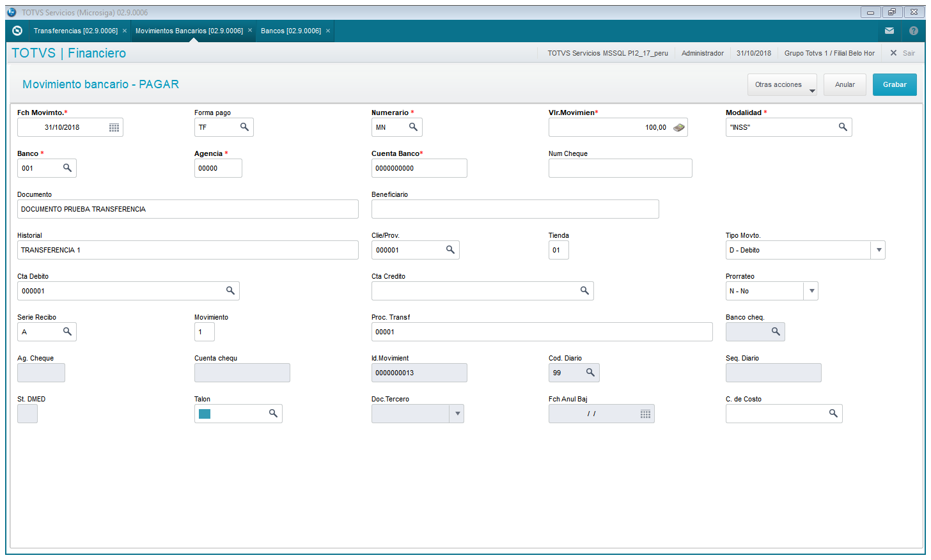Screen dimensions: 931x560
Task: Click the Id.Movimient field
Action: click(x=419, y=373)
